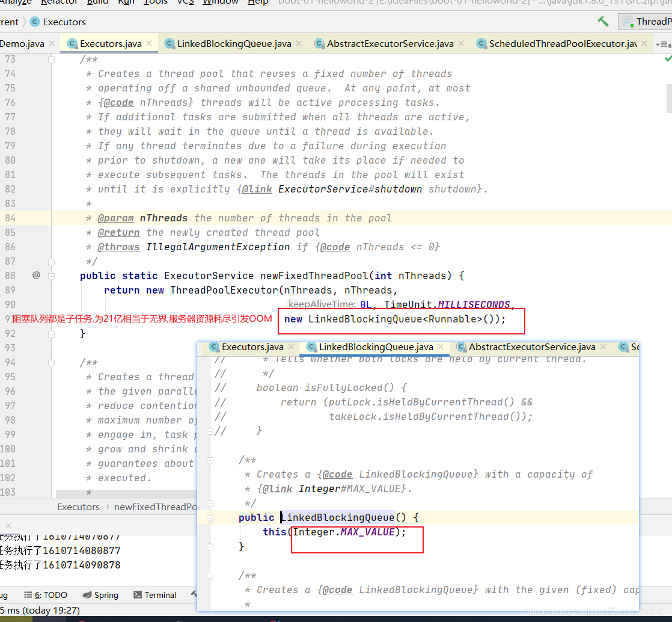The width and height of the screenshot is (672, 622).
Task: Collapse newFixedThreadPool method at line 88
Action: [x=52, y=276]
